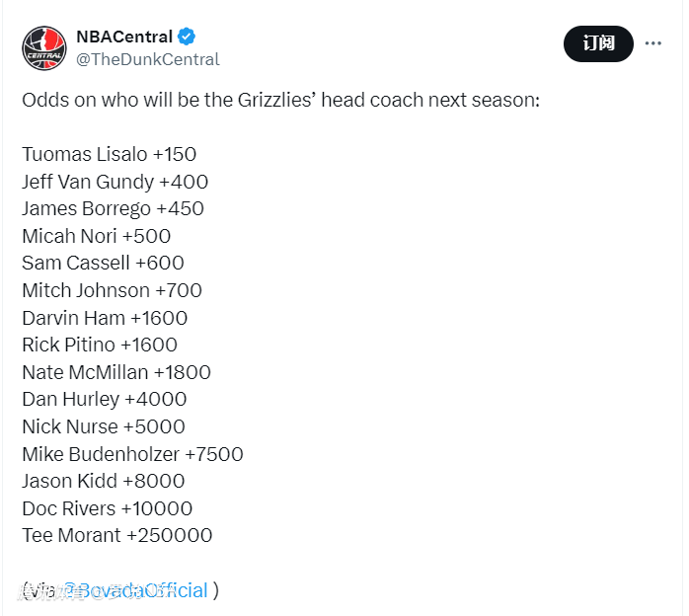Screen dimensions: 689x616
Task: Open the three-dot more options menu
Action: [x=653, y=43]
